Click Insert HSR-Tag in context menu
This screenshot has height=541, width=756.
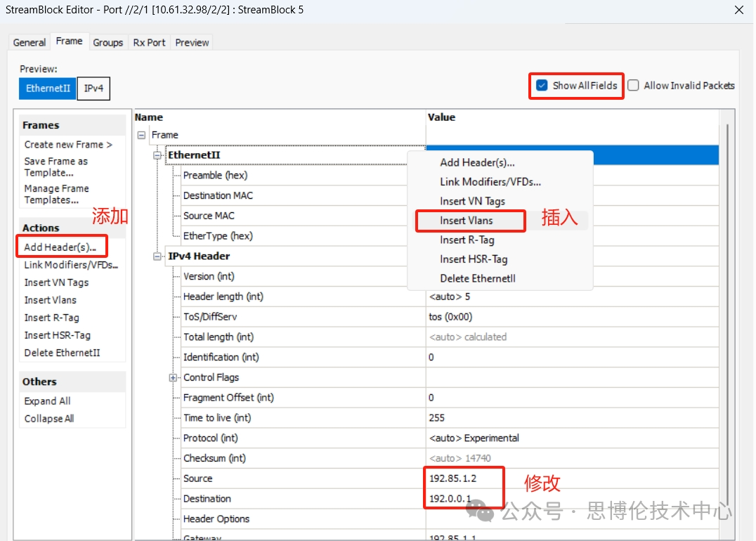pos(474,259)
